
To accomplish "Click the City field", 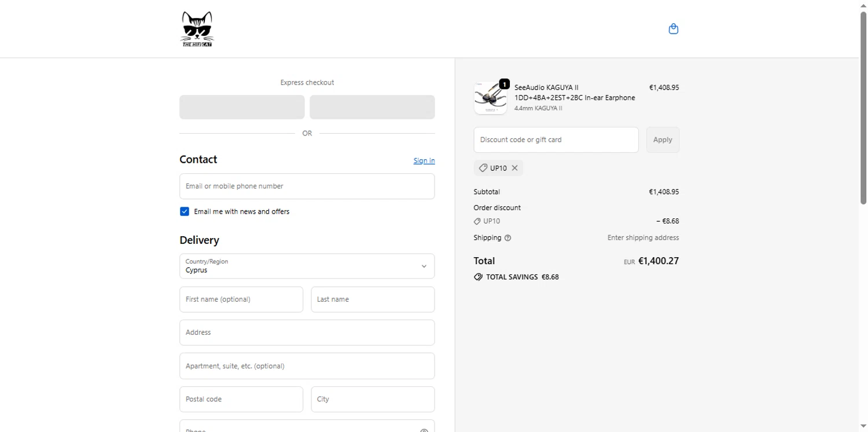I will coord(373,399).
